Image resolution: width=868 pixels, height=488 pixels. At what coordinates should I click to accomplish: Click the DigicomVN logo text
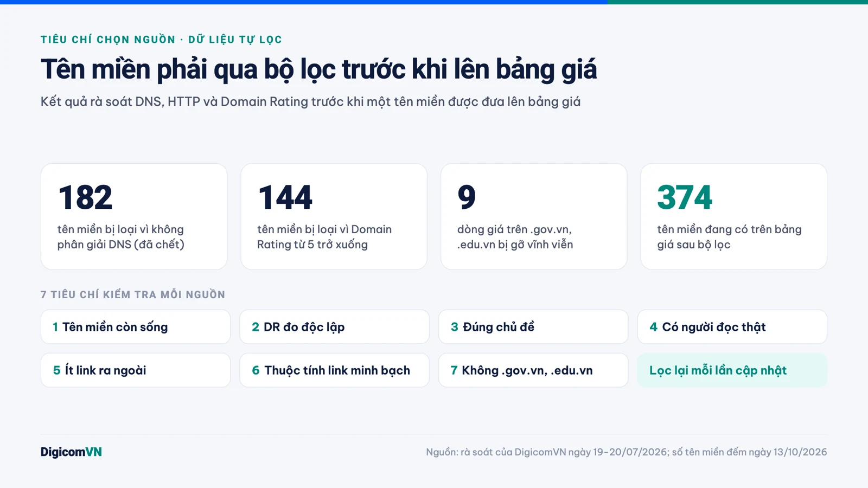pyautogui.click(x=71, y=452)
